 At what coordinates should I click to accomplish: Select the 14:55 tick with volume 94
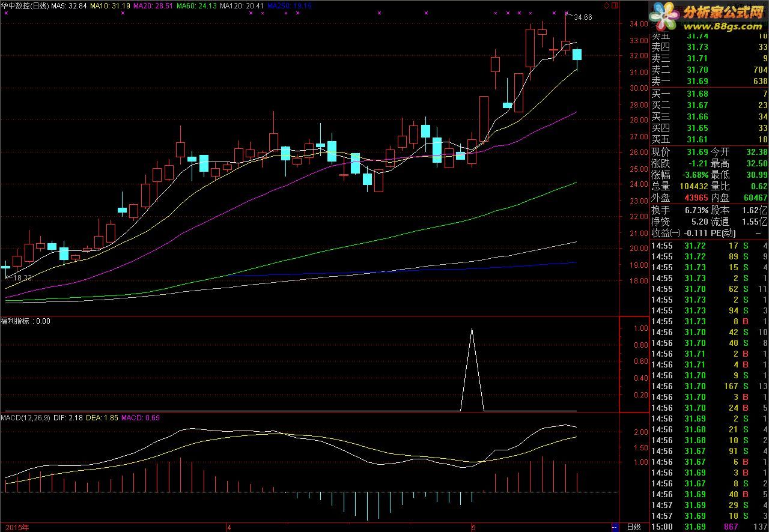[710, 310]
